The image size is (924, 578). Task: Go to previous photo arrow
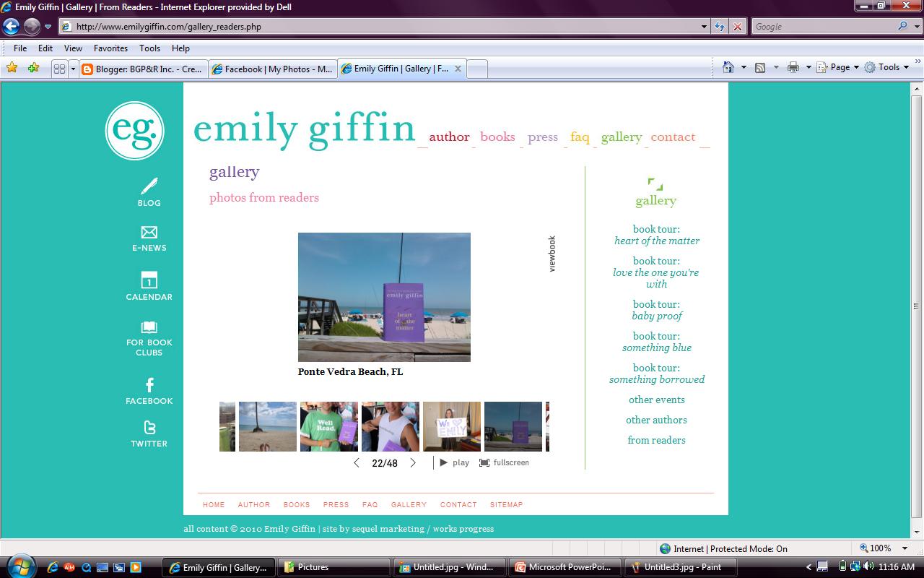click(x=356, y=462)
